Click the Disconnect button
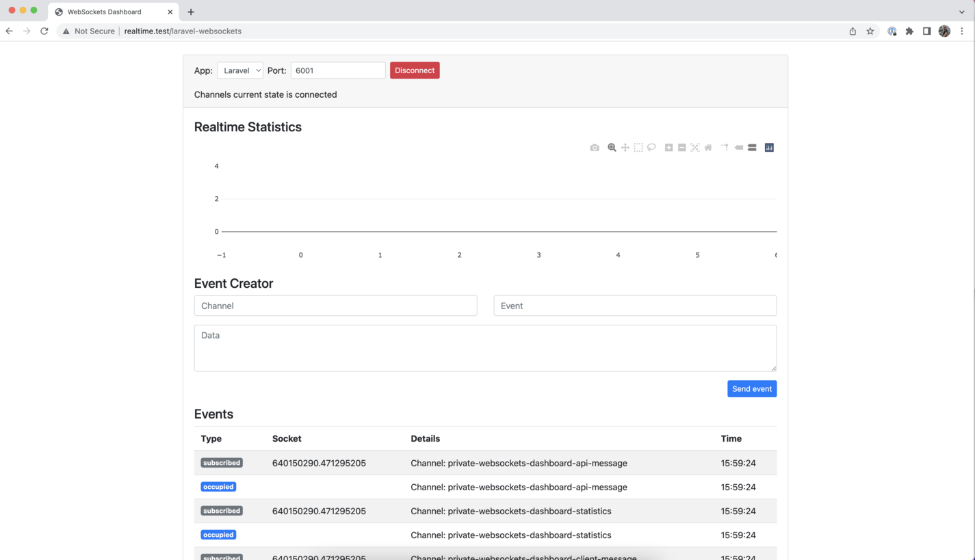The height and width of the screenshot is (560, 975). pyautogui.click(x=414, y=70)
